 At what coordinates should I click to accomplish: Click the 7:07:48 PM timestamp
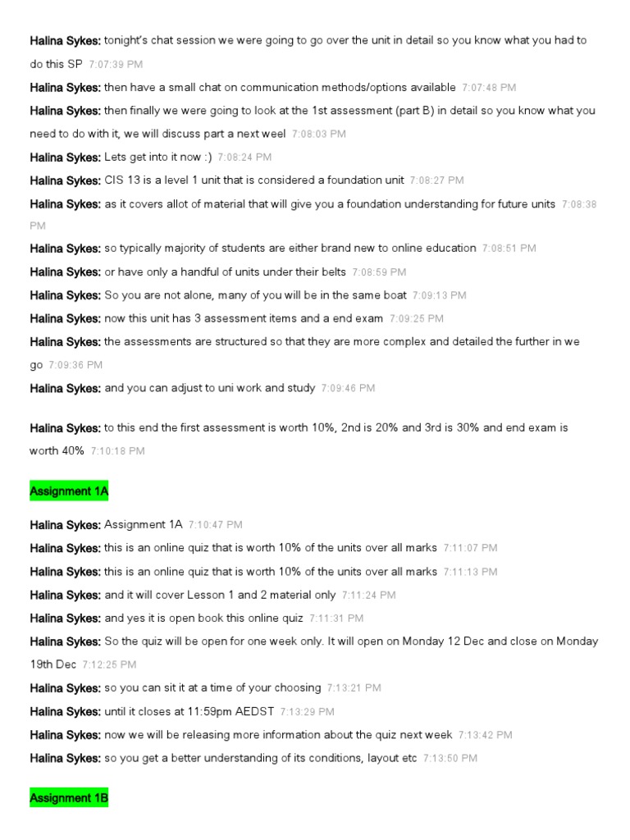[x=489, y=88]
